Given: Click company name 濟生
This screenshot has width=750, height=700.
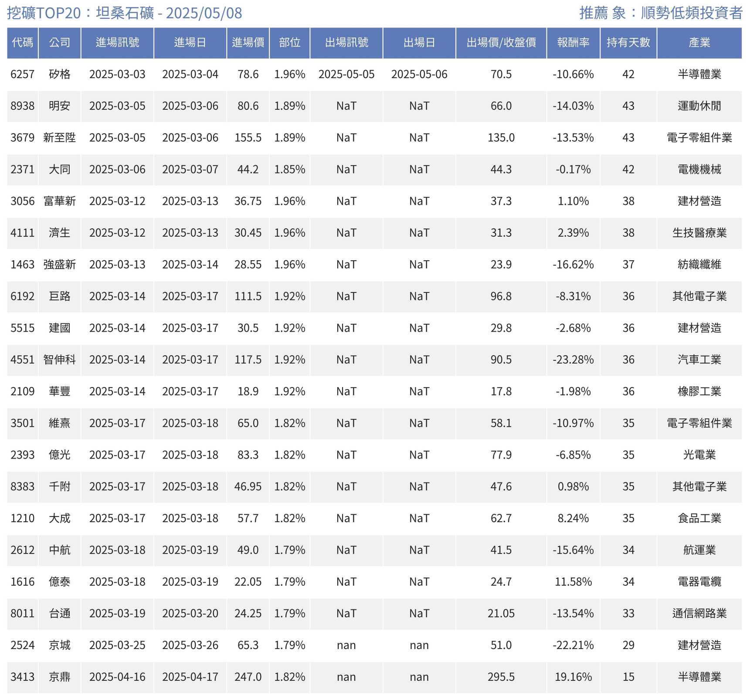Looking at the screenshot, I should (x=60, y=233).
